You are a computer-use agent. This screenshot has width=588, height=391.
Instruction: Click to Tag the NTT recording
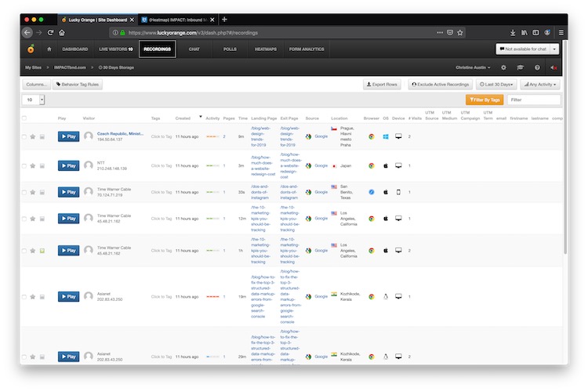click(x=162, y=165)
